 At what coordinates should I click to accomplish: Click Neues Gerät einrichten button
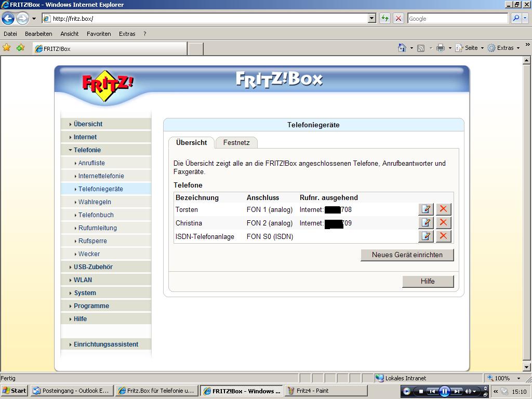pyautogui.click(x=407, y=255)
